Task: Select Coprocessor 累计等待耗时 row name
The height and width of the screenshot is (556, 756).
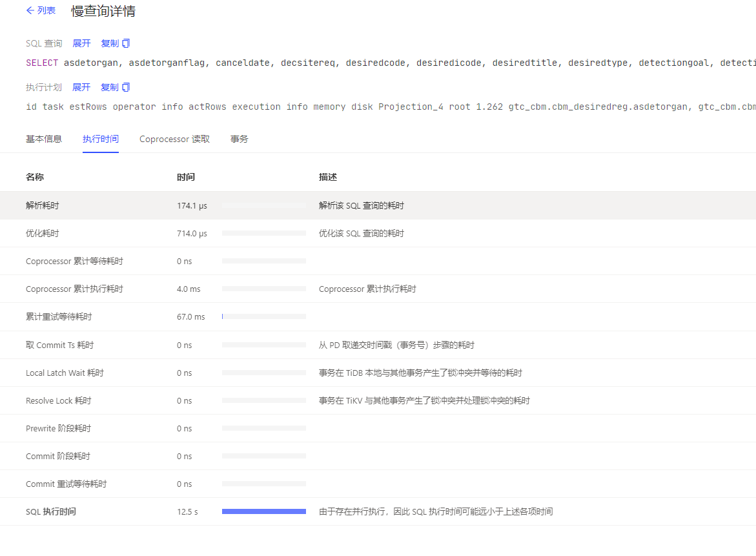Action: [74, 261]
